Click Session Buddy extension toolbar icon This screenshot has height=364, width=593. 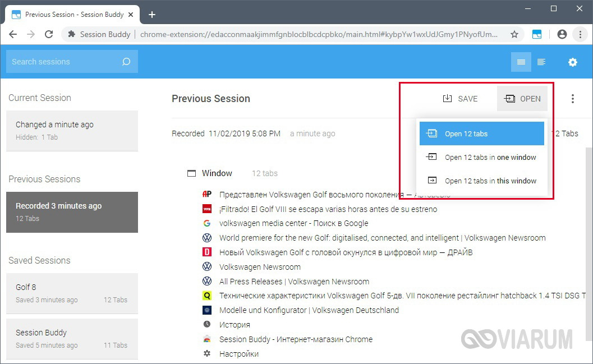click(x=537, y=34)
